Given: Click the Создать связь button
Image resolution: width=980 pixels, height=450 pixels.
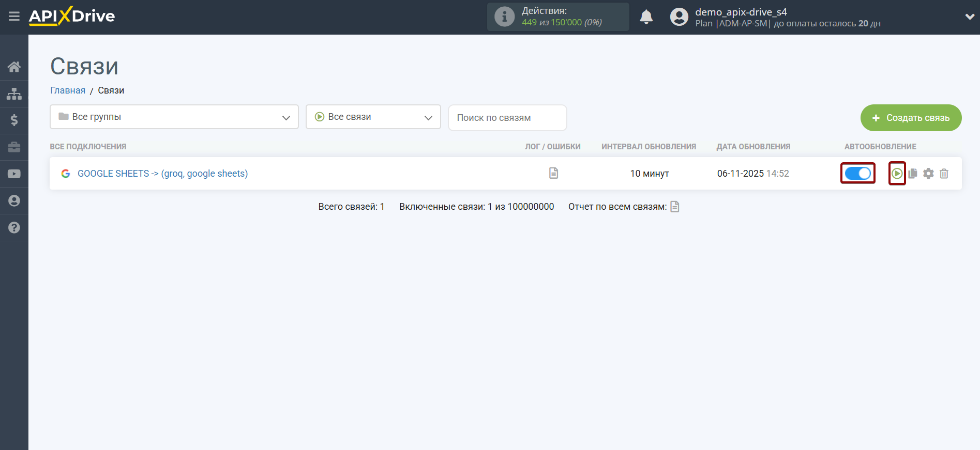Looking at the screenshot, I should pos(911,118).
